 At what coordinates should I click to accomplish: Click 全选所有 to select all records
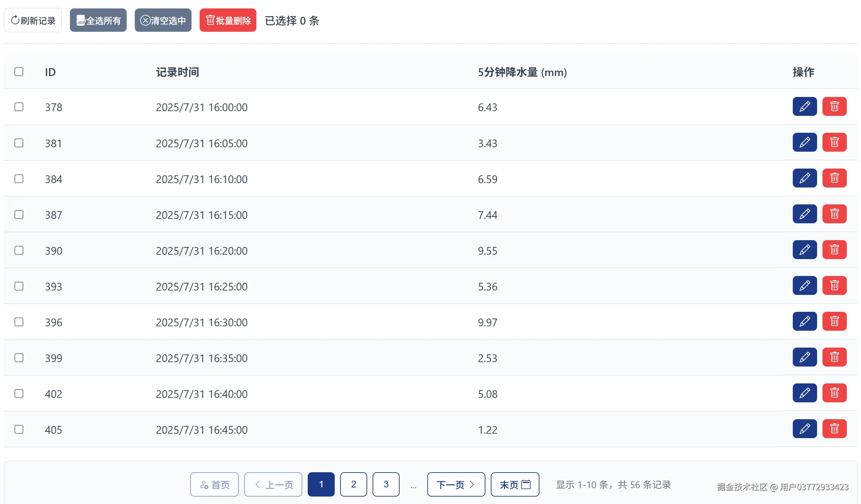tap(98, 21)
